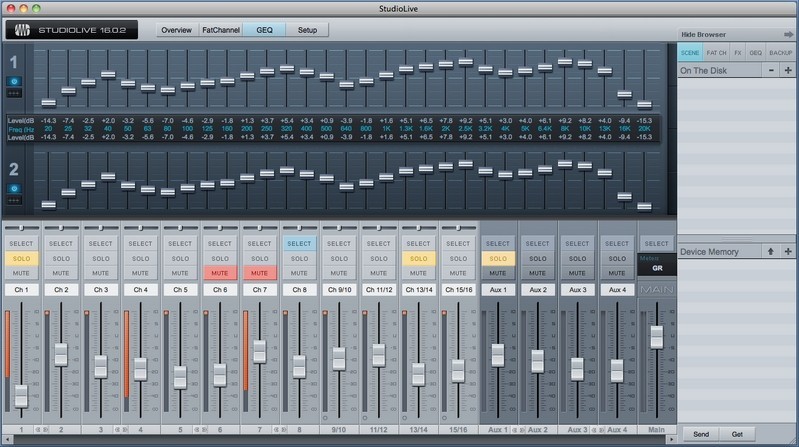The width and height of the screenshot is (799, 447).
Task: Click the stereo link icon between channels 1 and 2
Action: tap(40, 430)
